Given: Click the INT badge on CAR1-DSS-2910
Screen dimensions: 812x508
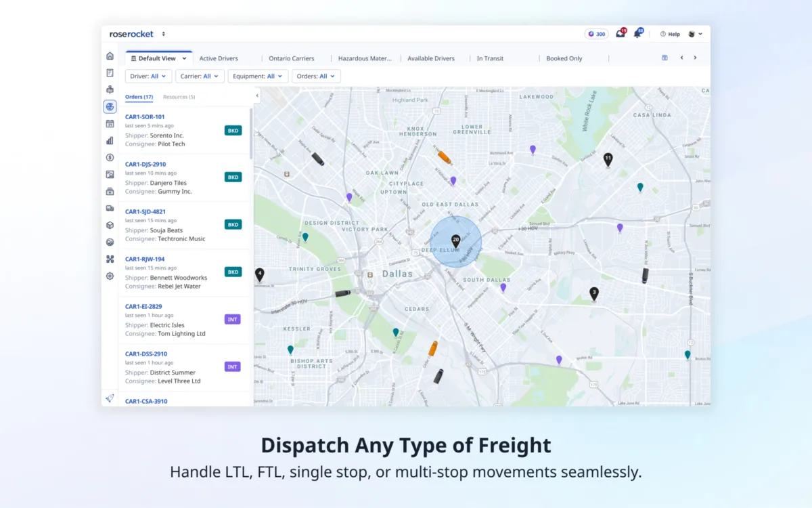Looking at the screenshot, I should [233, 366].
